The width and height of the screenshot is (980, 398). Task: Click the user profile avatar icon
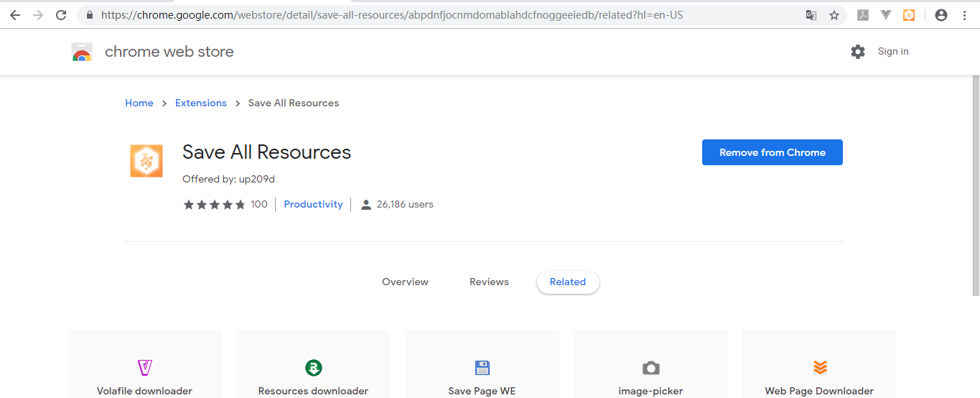[x=941, y=15]
